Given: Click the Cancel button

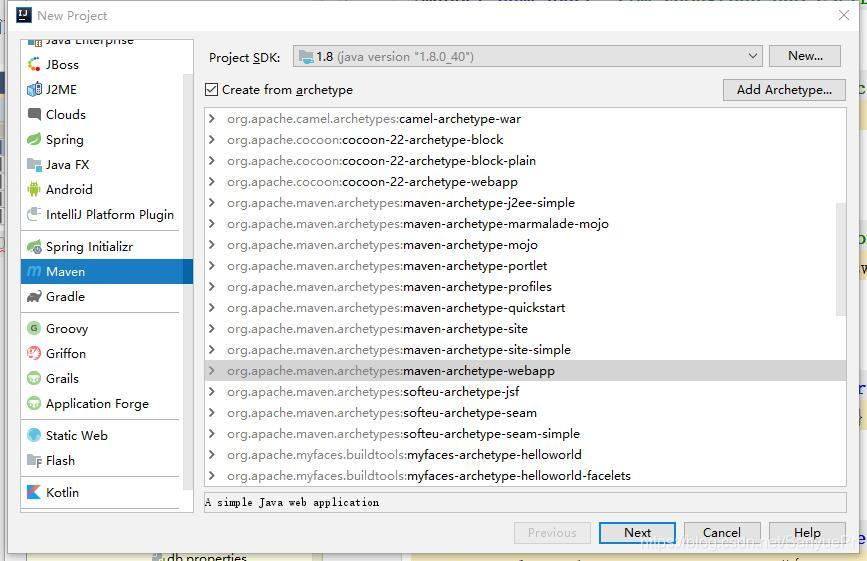Looking at the screenshot, I should (722, 533).
